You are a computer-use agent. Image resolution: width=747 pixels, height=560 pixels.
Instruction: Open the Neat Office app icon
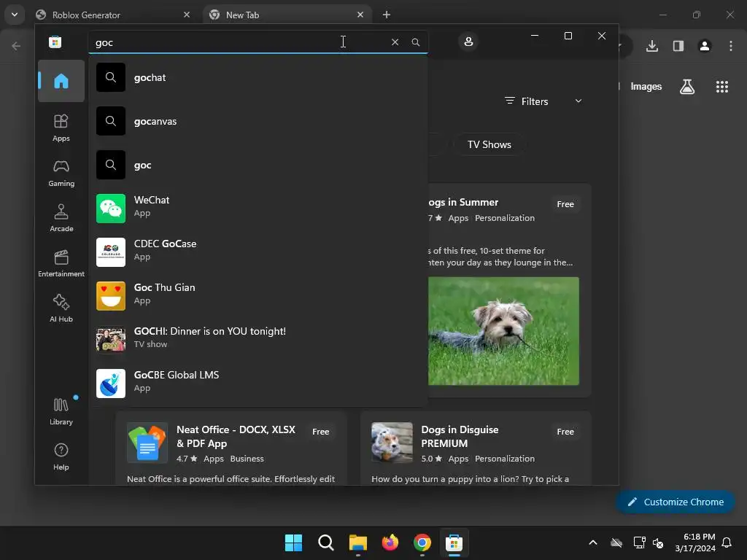147,443
